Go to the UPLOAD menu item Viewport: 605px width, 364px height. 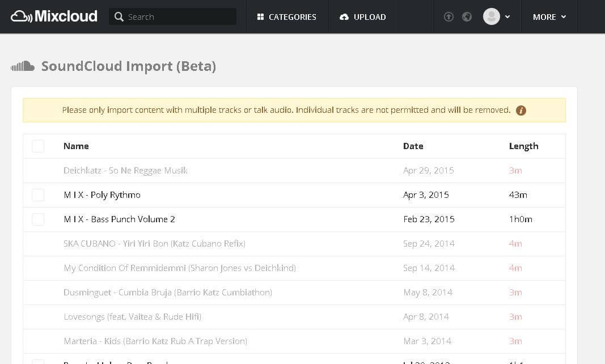coord(369,17)
